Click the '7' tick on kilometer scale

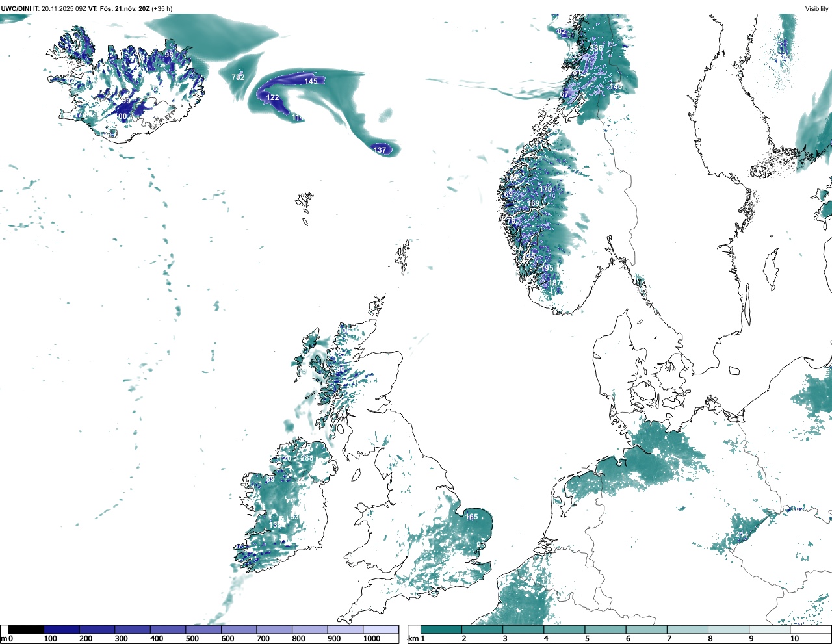pyautogui.click(x=669, y=639)
